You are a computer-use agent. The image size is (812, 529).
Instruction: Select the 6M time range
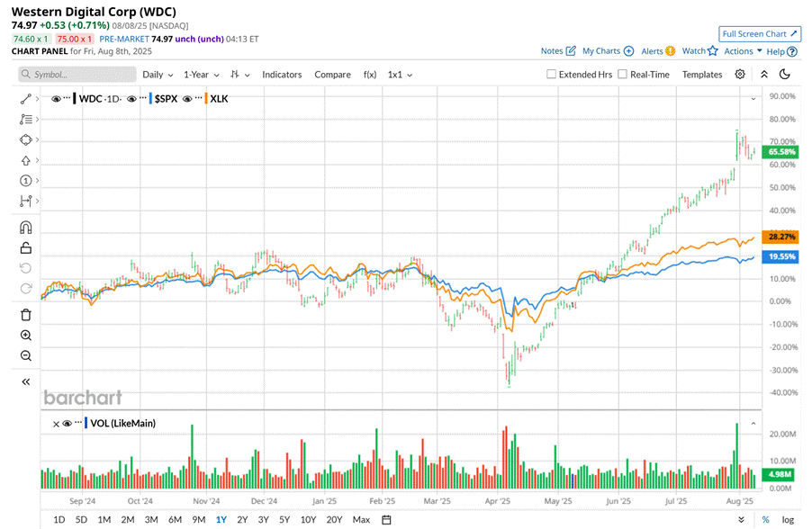pyautogui.click(x=175, y=520)
